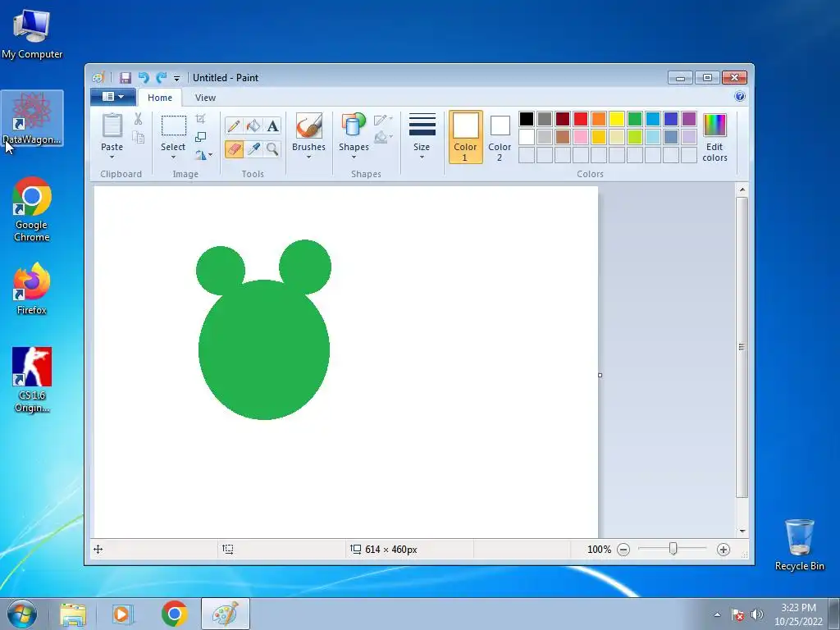Screen dimensions: 840x630
Task: Click the Rotate or flip icon
Action: (x=200, y=155)
